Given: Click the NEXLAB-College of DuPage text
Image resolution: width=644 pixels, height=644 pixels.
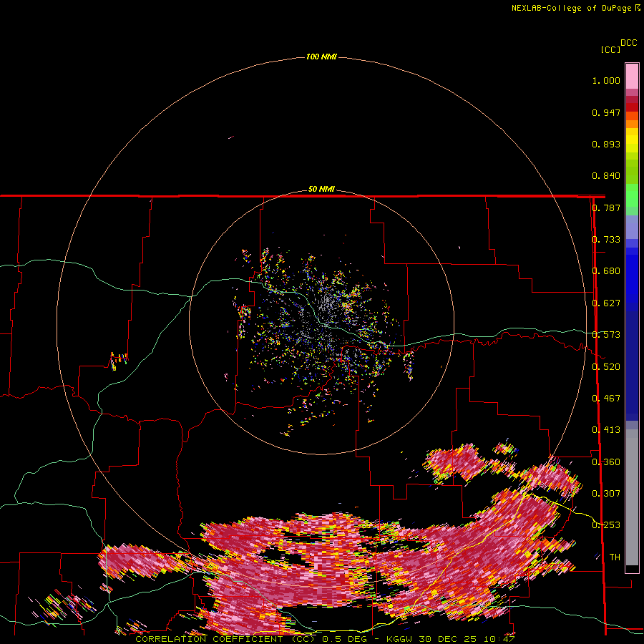Looking at the screenshot, I should pos(571,8).
